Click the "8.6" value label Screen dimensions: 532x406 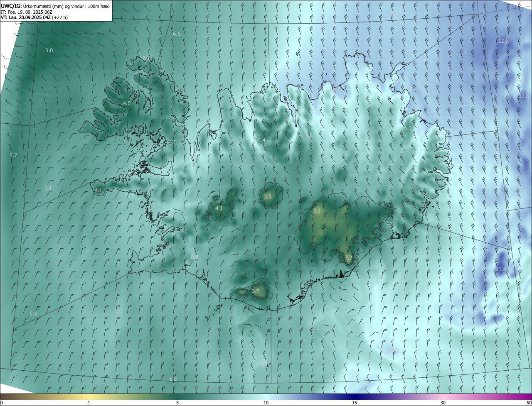click(264, 363)
